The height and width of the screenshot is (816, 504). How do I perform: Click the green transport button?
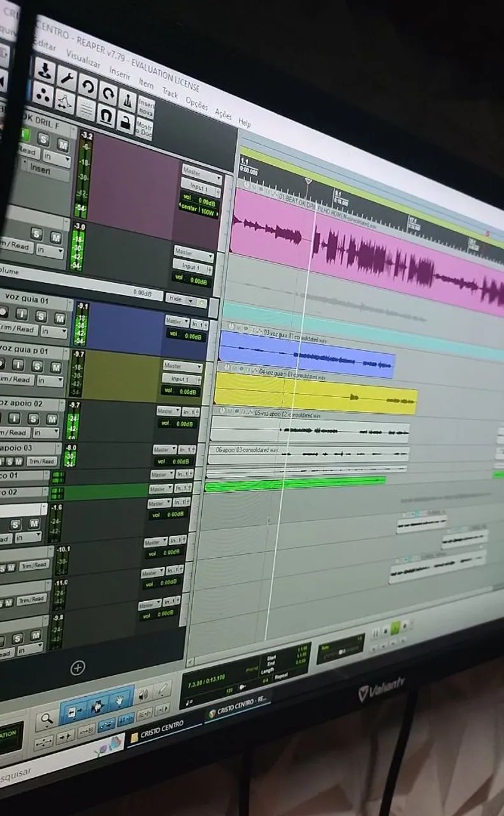point(395,628)
